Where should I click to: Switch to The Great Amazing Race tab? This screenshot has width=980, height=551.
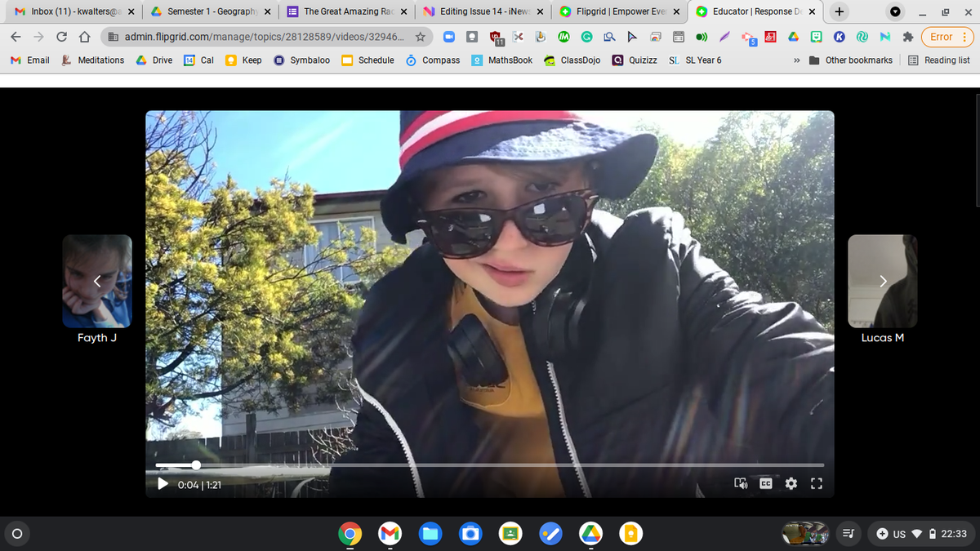[x=344, y=11]
